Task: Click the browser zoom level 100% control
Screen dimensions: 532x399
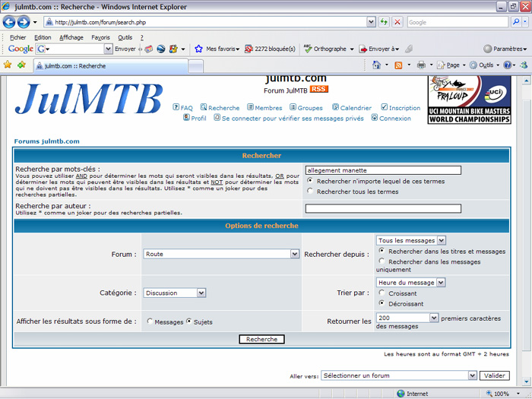Action: (501, 394)
